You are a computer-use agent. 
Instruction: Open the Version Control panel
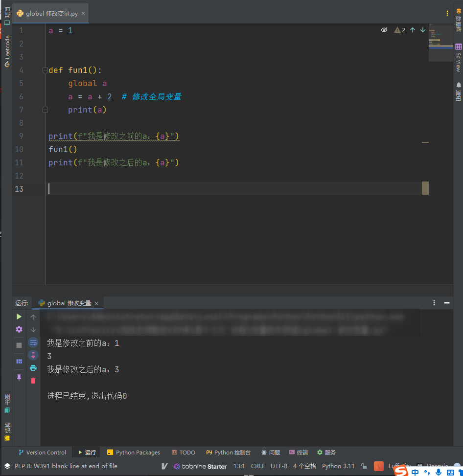pyautogui.click(x=42, y=453)
